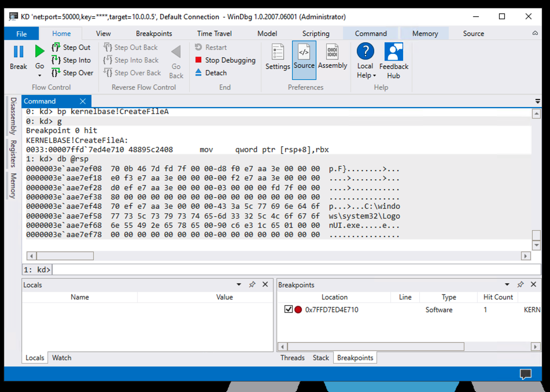Click the red Stop Debugging icon
This screenshot has height=392, width=550.
[198, 60]
